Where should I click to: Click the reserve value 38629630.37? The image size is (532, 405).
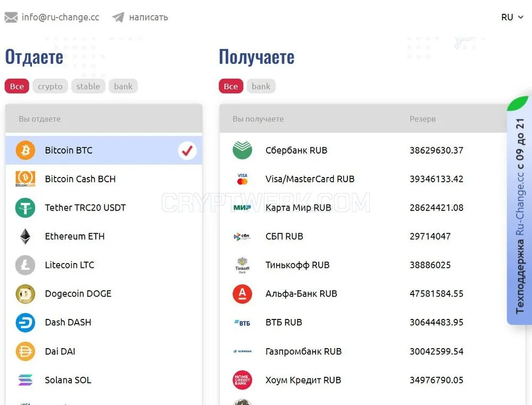tap(436, 150)
